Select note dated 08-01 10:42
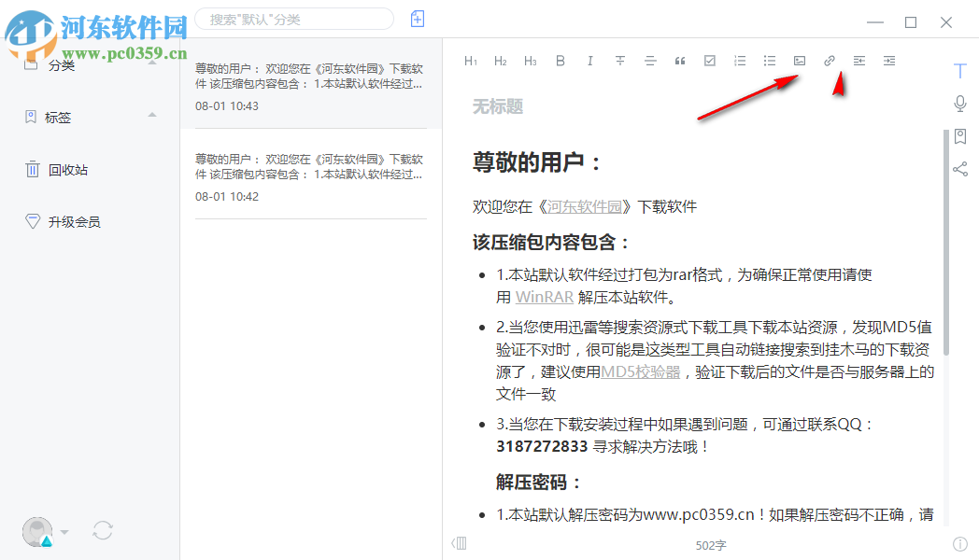 pyautogui.click(x=310, y=175)
